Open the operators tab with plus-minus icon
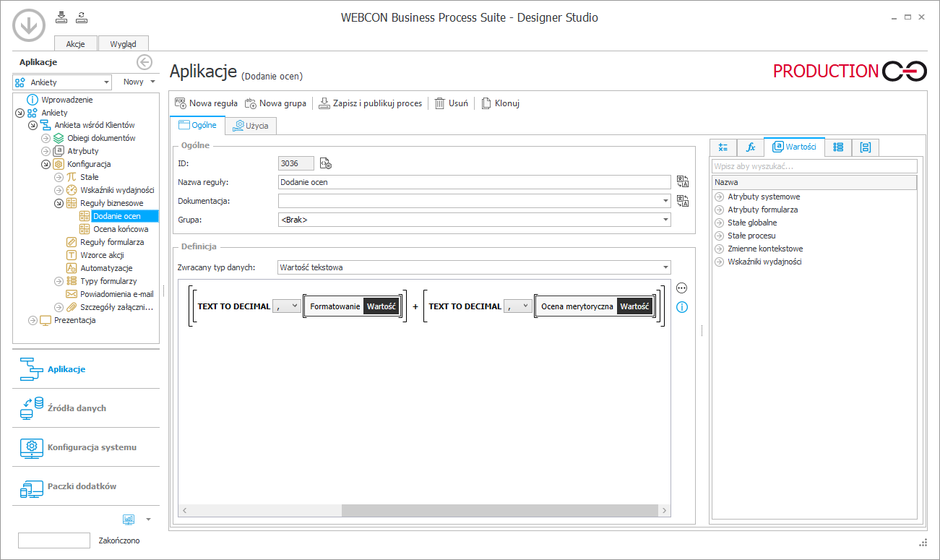Screen dimensions: 940x560 point(723,147)
